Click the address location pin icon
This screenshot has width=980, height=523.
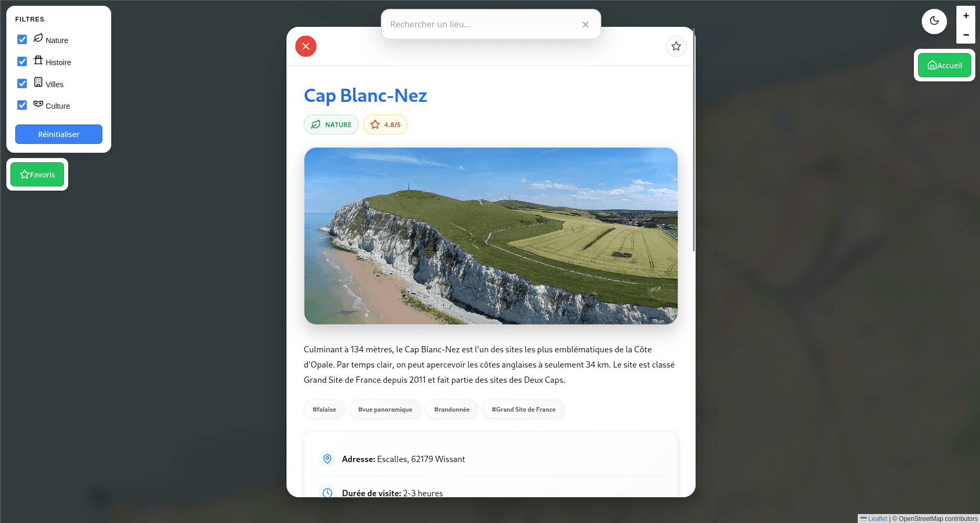(327, 459)
